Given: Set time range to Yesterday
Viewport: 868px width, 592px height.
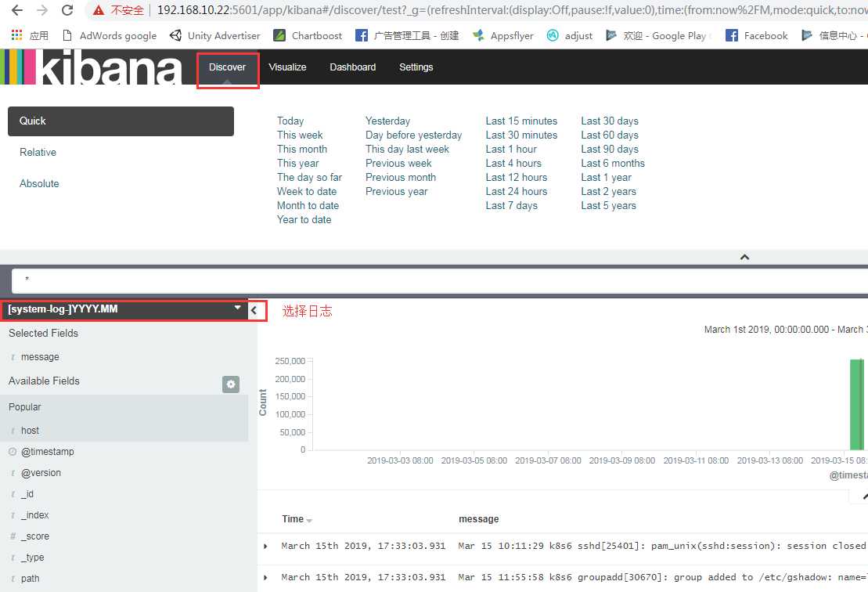Looking at the screenshot, I should [387, 121].
